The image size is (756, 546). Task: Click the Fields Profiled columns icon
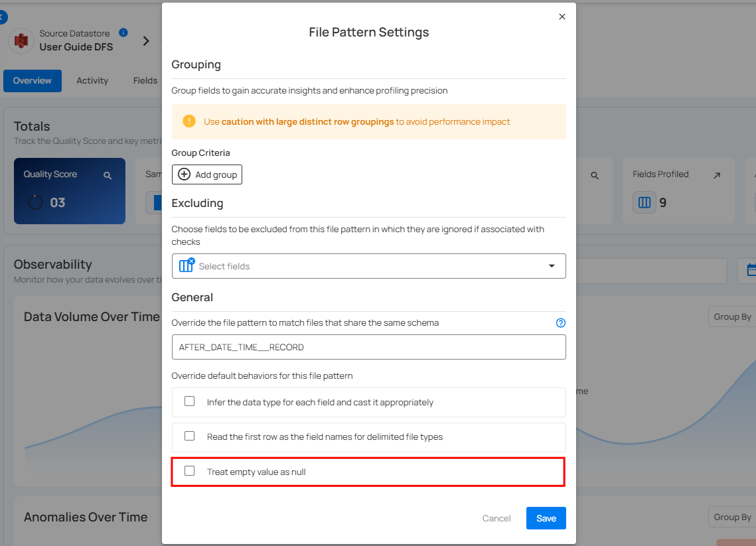click(644, 202)
